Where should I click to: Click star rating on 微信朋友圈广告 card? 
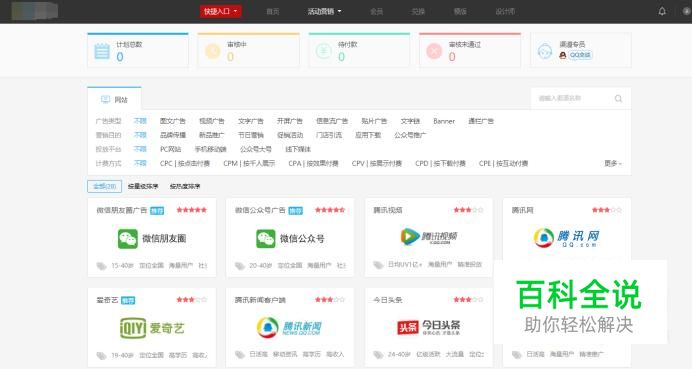click(192, 210)
